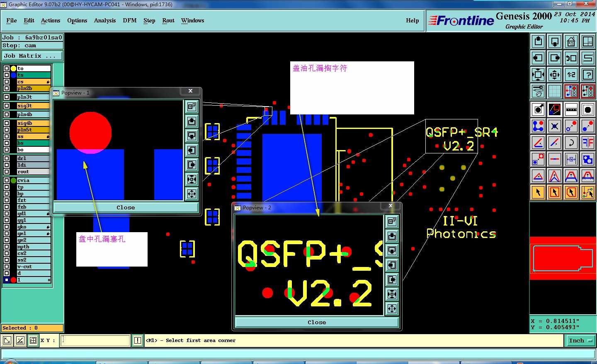Viewport: 597px width, 364px height.
Task: Click the pan right icon in Popview 1 toolbar
Action: pos(192,165)
